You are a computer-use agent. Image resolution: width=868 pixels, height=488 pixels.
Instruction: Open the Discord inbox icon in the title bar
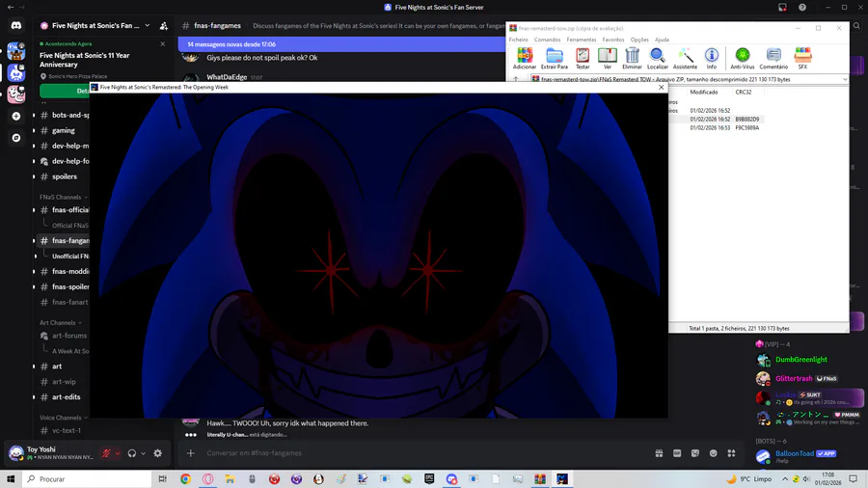(x=782, y=7)
